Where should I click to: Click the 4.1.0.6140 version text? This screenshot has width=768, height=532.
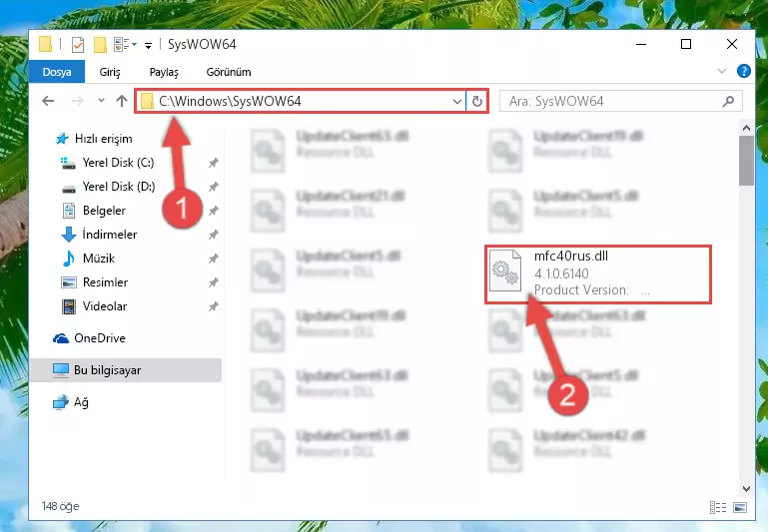click(x=561, y=273)
